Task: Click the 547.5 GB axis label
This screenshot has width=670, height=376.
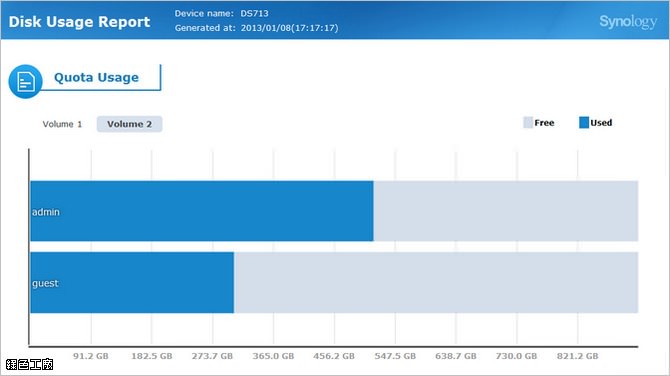Action: click(x=395, y=356)
